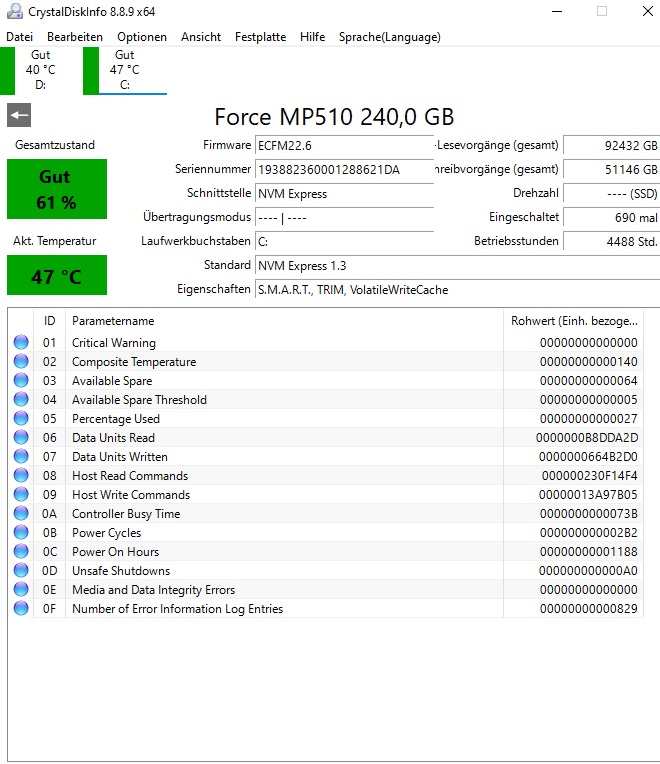Viewport: 660px width, 764px height.
Task: Click raw value 00000013A97B05
Action: point(588,495)
